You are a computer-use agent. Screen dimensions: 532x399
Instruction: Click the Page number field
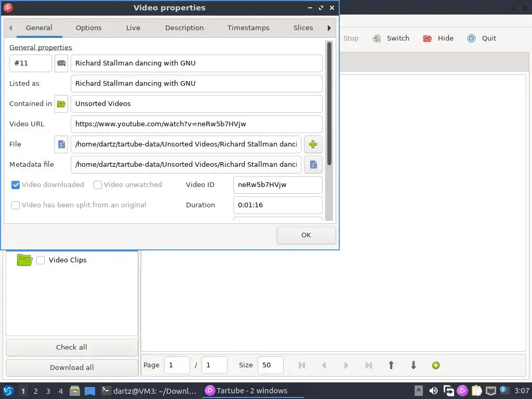177,365
